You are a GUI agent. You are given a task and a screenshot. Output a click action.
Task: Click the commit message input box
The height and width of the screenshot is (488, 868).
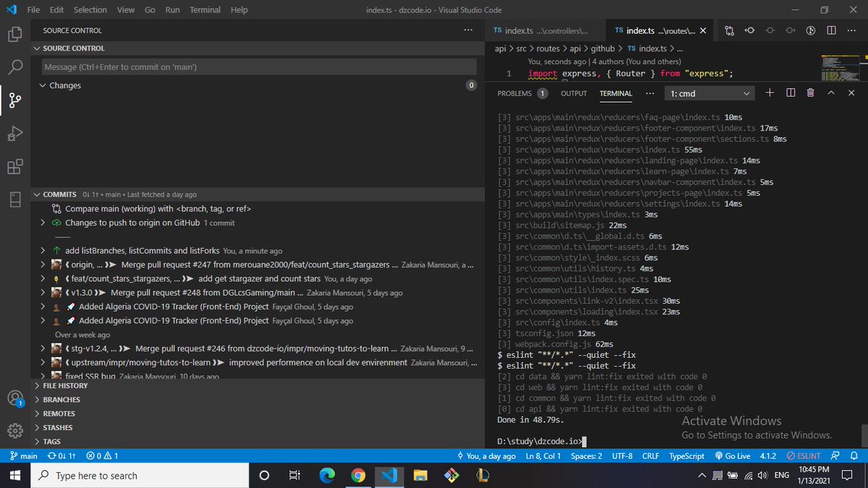[x=258, y=67]
